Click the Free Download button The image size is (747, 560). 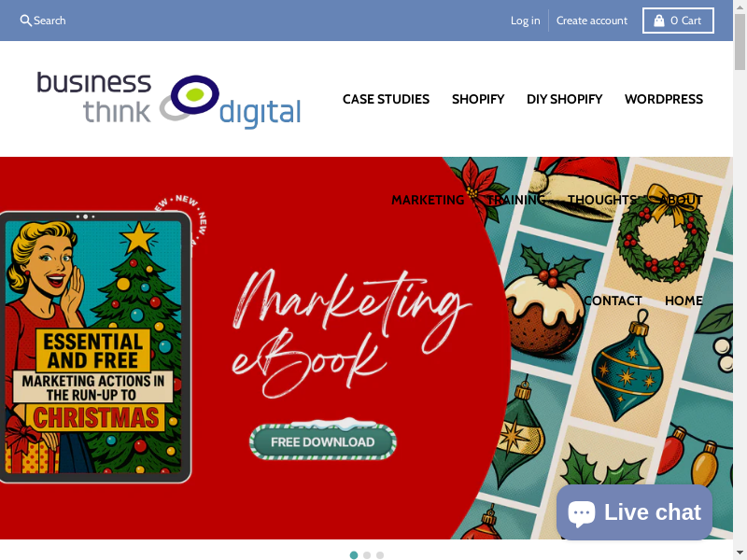point(322,441)
